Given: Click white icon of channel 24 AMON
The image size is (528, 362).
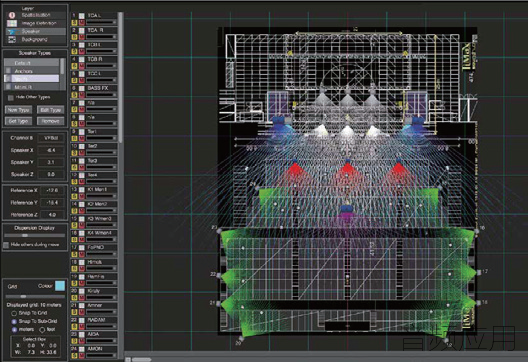Looking at the screenshot, I should pyautogui.click(x=81, y=349).
